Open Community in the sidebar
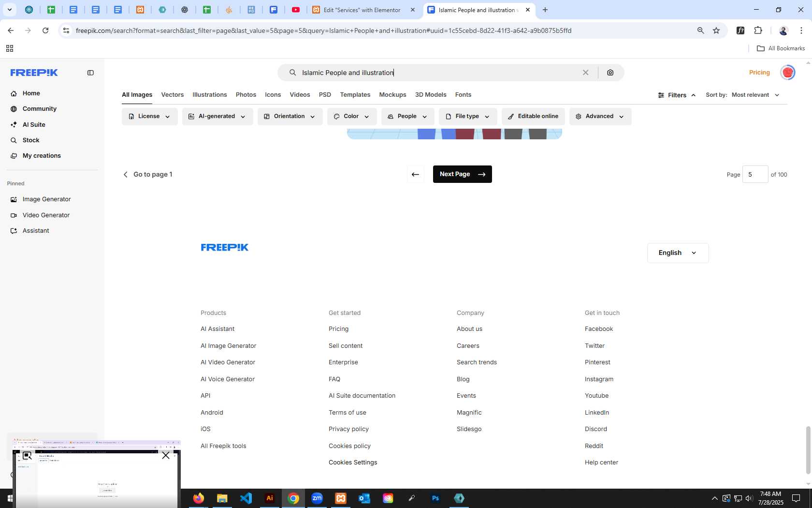The width and height of the screenshot is (812, 508). pyautogui.click(x=40, y=109)
